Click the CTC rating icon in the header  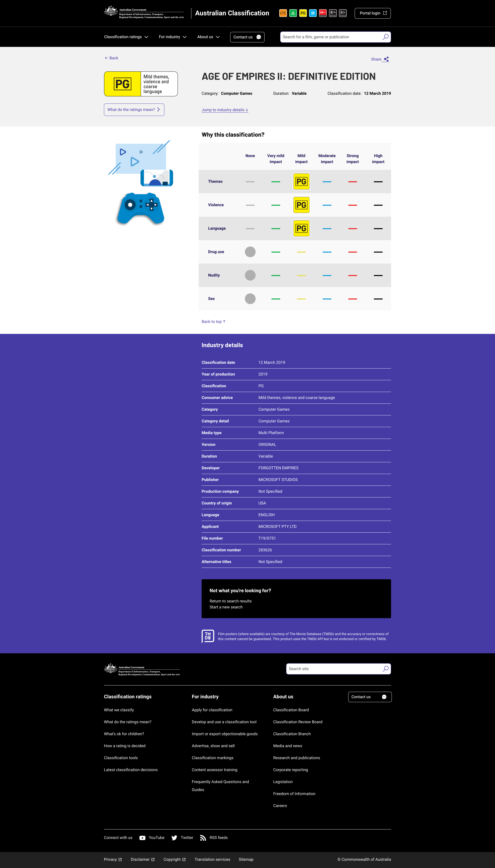pyautogui.click(x=283, y=13)
